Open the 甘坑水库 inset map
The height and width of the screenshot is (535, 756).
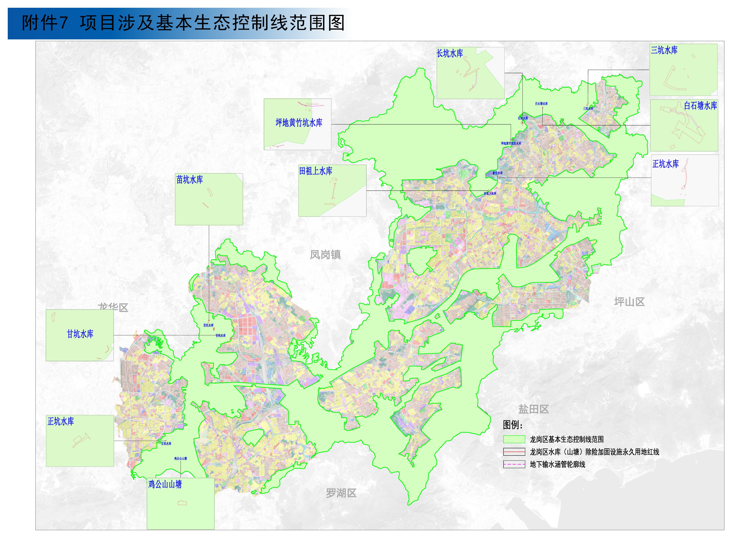(80, 335)
